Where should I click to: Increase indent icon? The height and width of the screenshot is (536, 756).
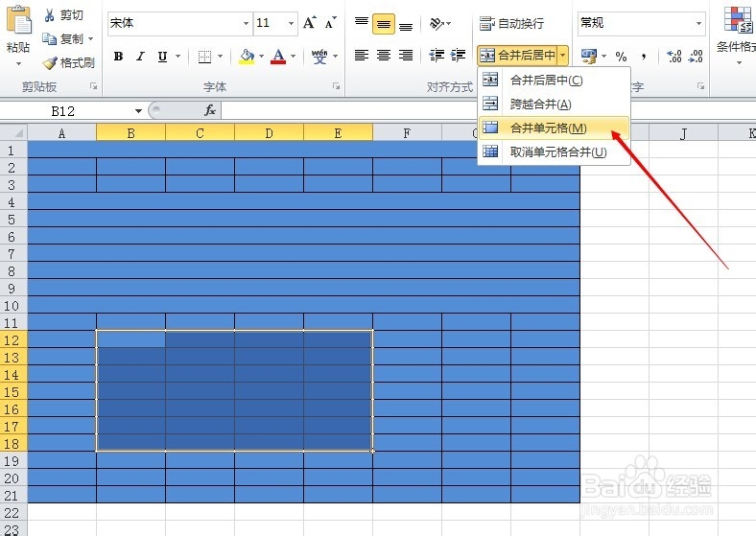(x=458, y=56)
